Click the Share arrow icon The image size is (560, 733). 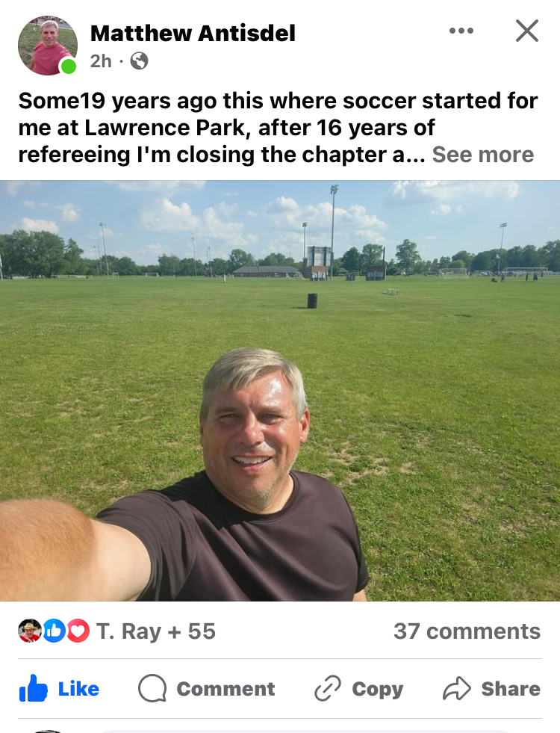[x=455, y=688]
